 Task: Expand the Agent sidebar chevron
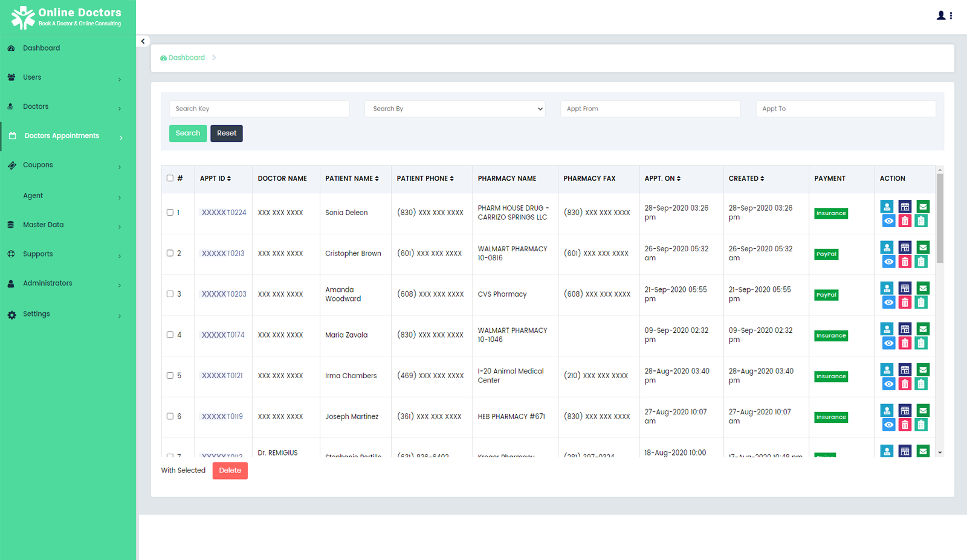pos(120,198)
